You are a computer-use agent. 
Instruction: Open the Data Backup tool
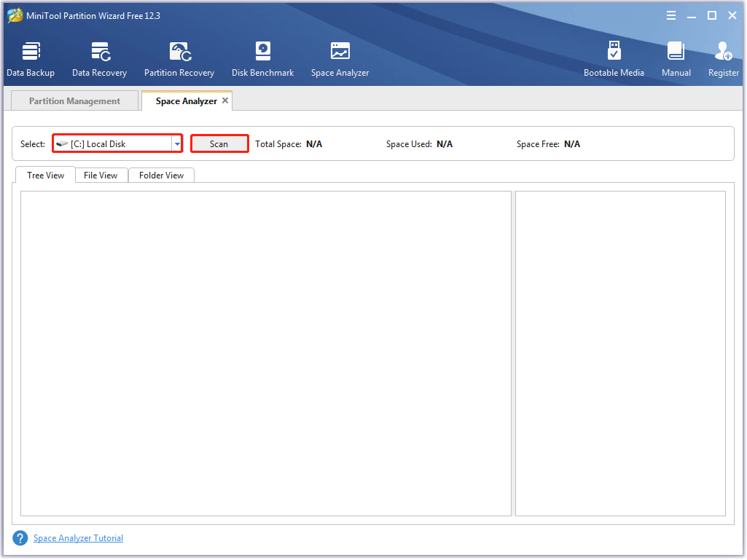[x=31, y=60]
